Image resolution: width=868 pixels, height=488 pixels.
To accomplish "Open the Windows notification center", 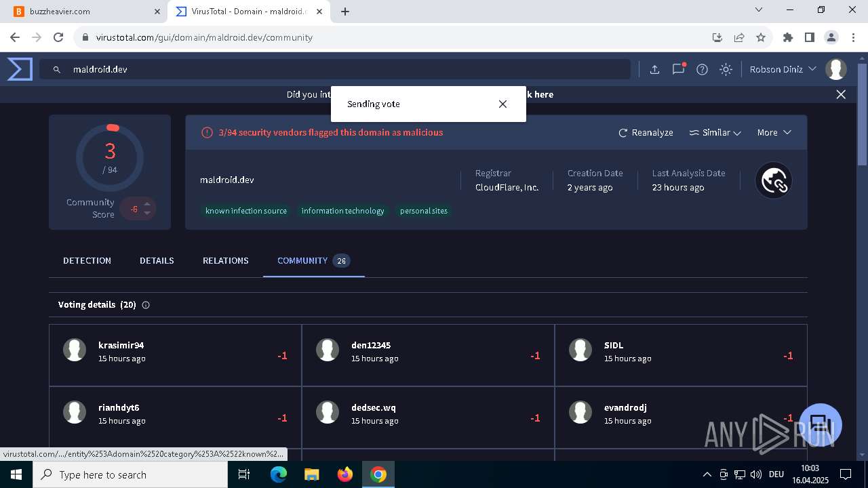I will 846,474.
